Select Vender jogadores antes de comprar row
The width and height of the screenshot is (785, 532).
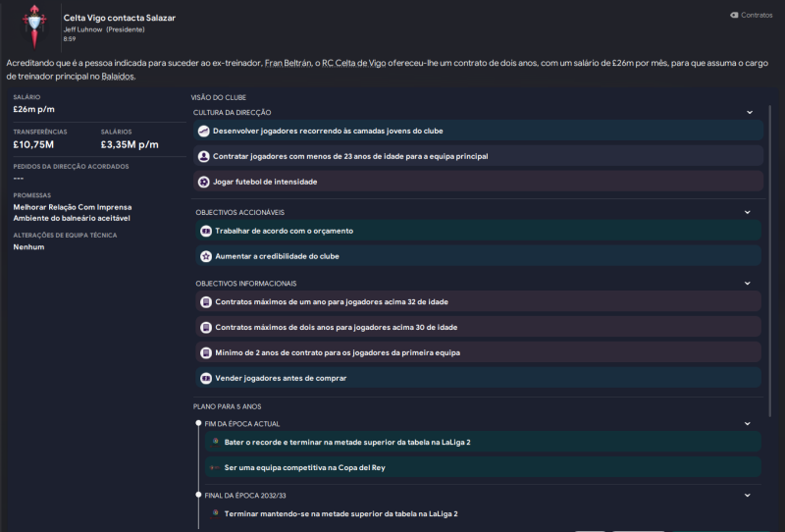click(478, 378)
